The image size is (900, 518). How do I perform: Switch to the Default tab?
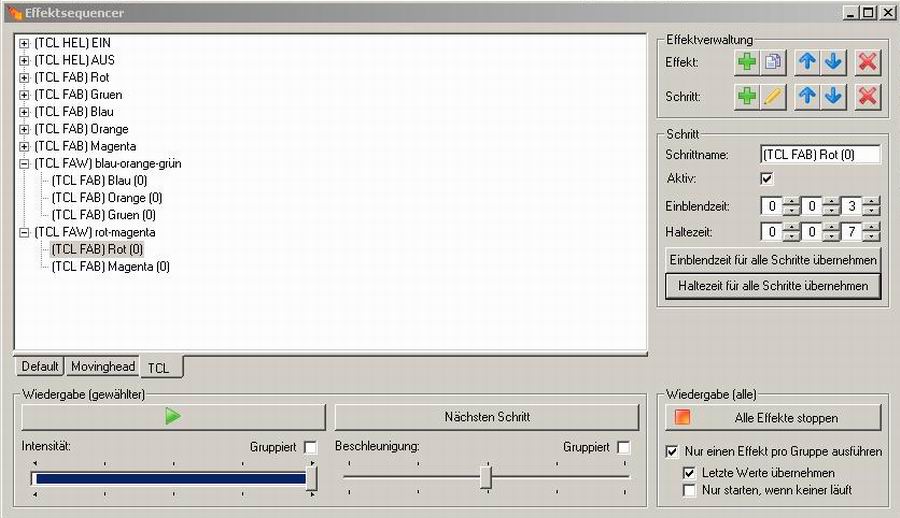[40, 367]
